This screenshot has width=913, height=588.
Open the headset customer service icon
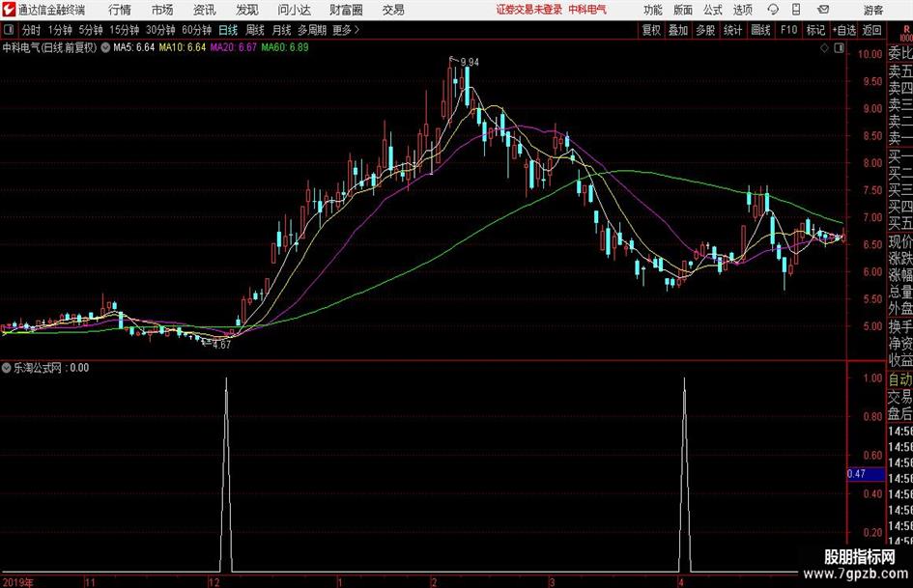point(773,10)
